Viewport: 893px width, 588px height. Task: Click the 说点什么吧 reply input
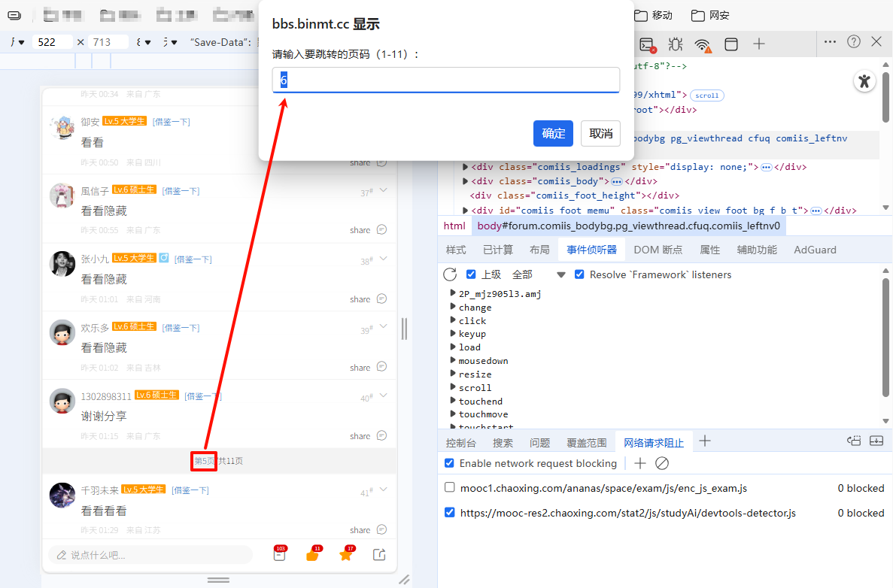(x=150, y=555)
